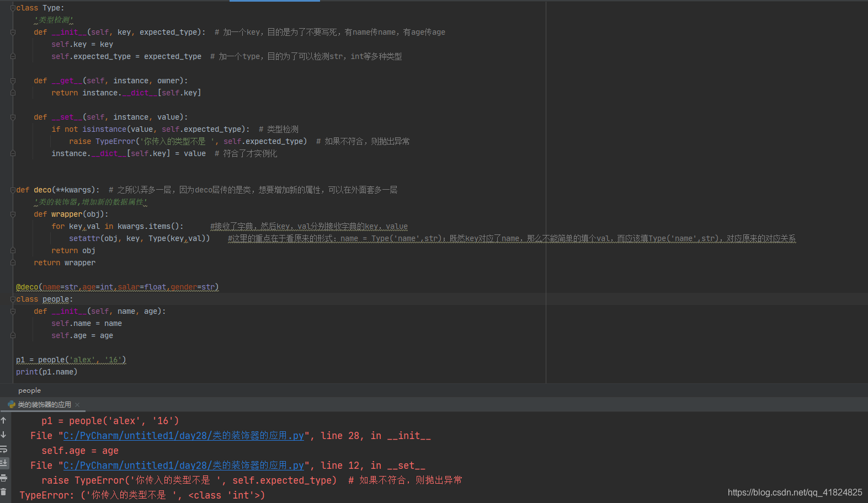Toggle scroll-to-end in the run console
The image size is (868, 503).
[x=3, y=463]
